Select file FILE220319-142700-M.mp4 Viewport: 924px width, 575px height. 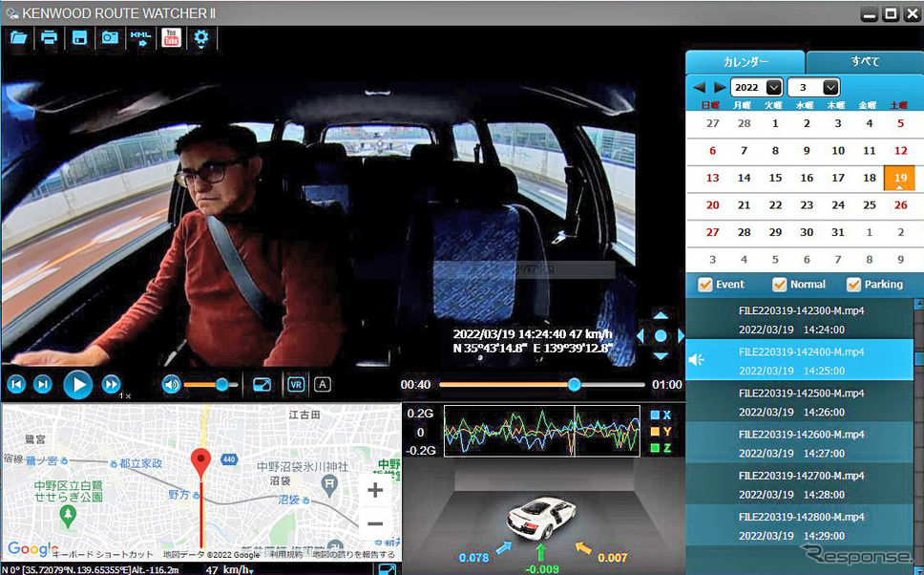click(800, 485)
